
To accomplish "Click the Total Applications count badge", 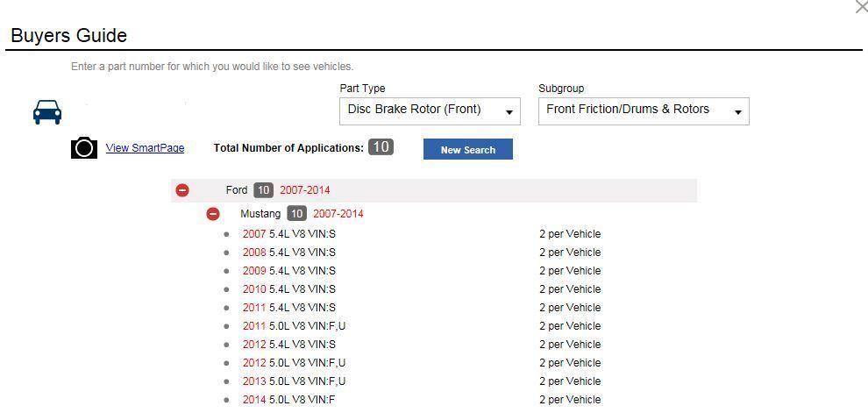I will [x=381, y=147].
